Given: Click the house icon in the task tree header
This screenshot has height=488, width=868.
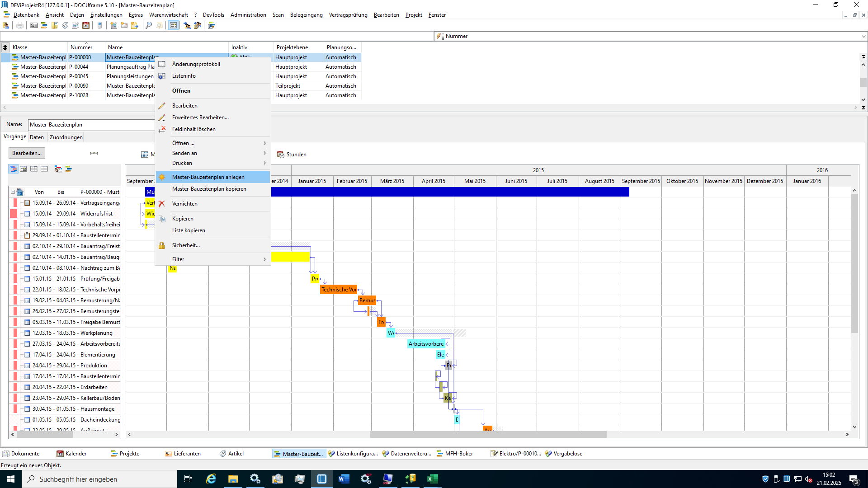Looking at the screenshot, I should (20, 192).
